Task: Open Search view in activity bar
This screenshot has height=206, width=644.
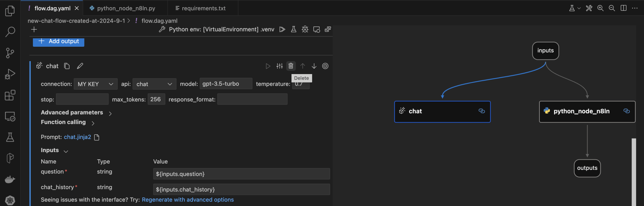Action: click(10, 32)
